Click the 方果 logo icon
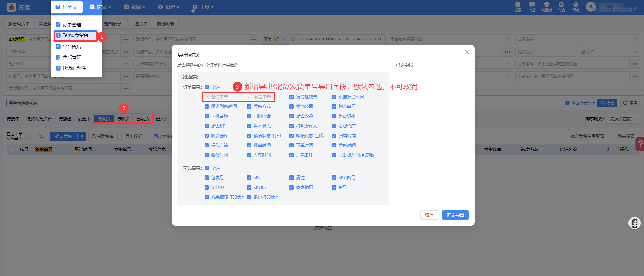This screenshot has width=644, height=276. point(11,7)
